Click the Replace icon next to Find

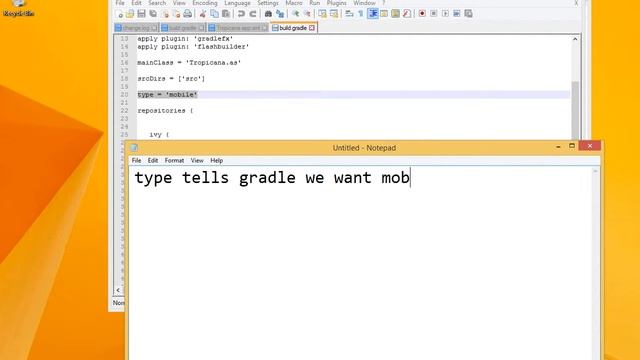(x=280, y=14)
